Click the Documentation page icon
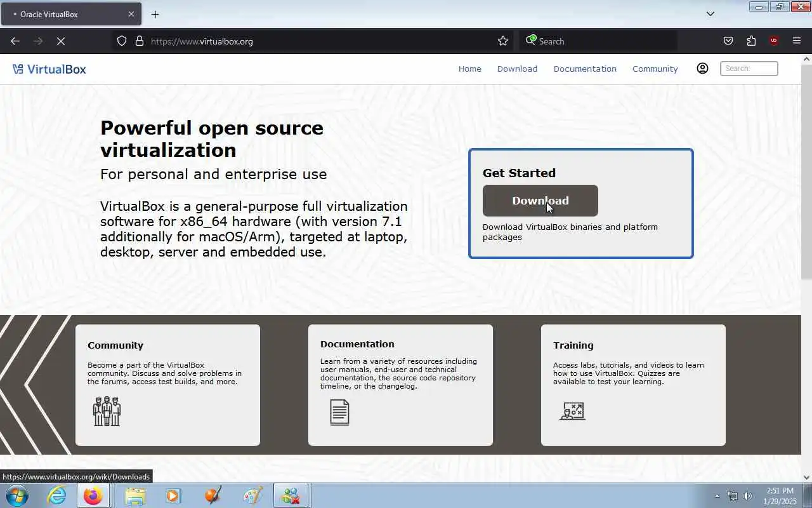This screenshot has width=812, height=508. pyautogui.click(x=339, y=412)
